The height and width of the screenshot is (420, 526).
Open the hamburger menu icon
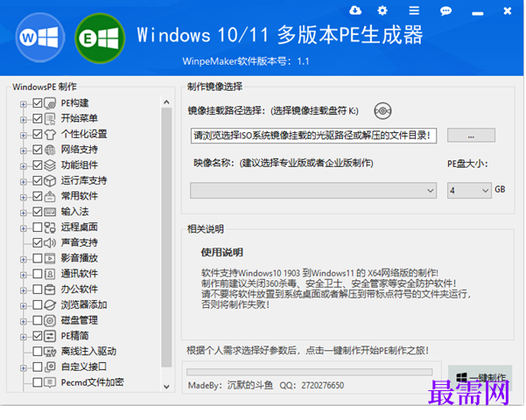tap(414, 10)
